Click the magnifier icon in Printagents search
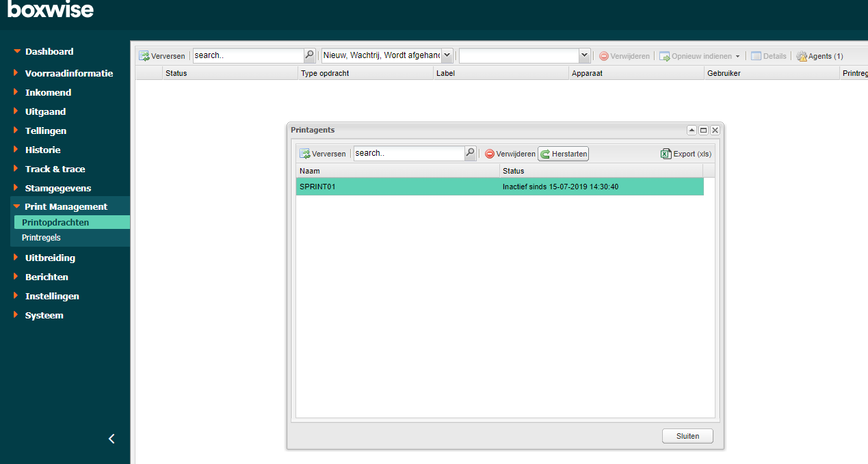Screen dimensions: 868x464 click(x=471, y=153)
